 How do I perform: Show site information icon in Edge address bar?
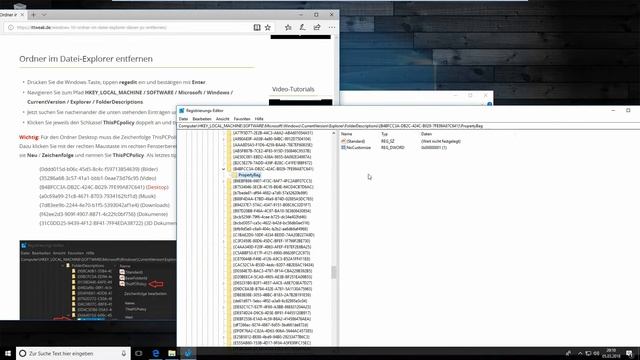[11, 27]
